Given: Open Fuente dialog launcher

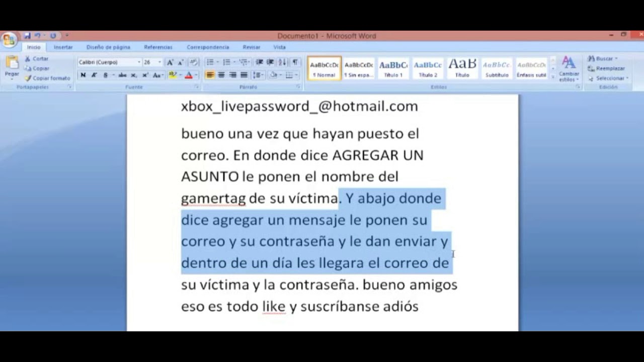Looking at the screenshot, I should click(x=197, y=87).
